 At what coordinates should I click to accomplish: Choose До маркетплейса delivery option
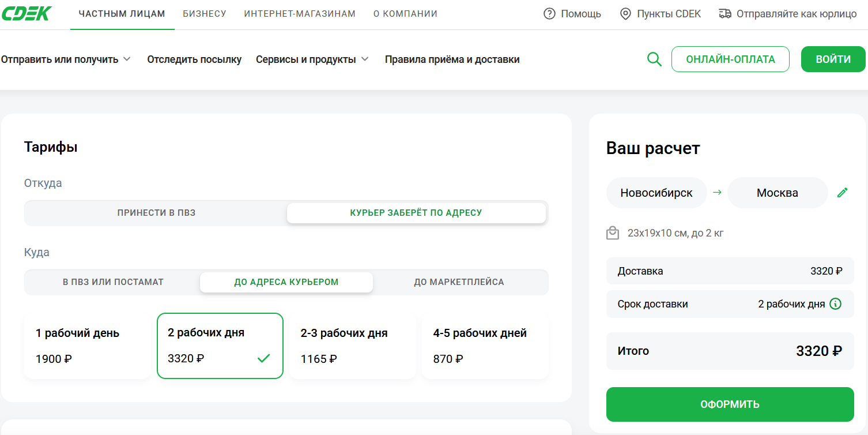(459, 282)
